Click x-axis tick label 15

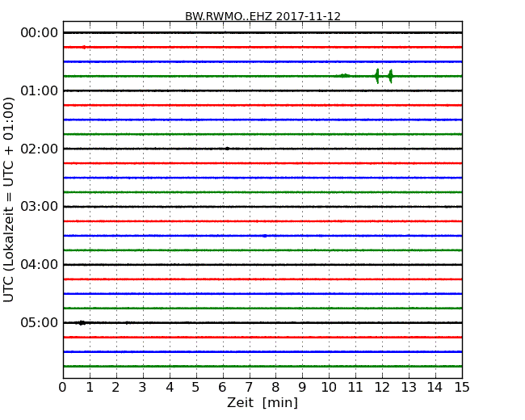coord(462,388)
